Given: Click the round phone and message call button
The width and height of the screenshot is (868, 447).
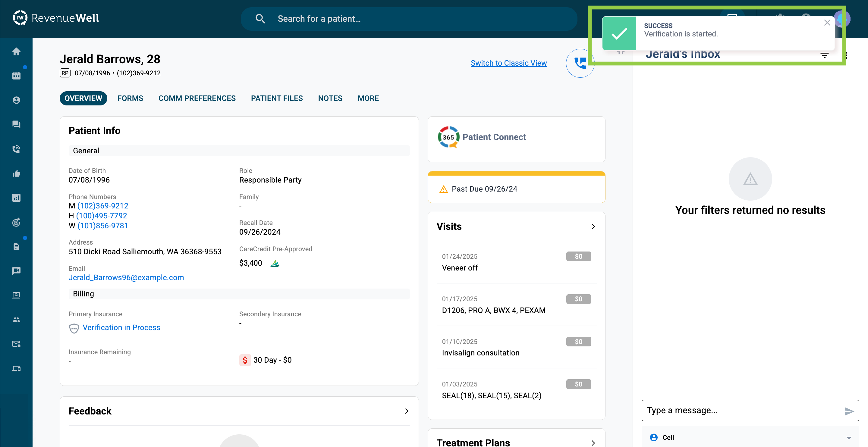Looking at the screenshot, I should (x=580, y=63).
